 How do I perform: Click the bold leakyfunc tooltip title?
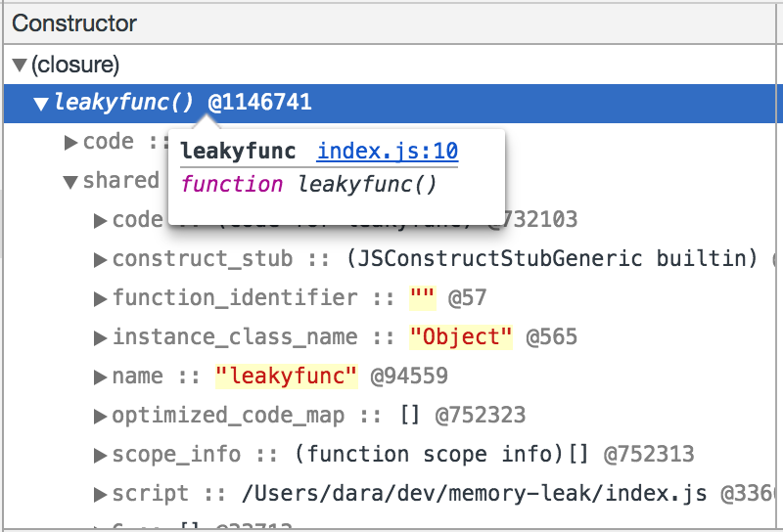238,152
